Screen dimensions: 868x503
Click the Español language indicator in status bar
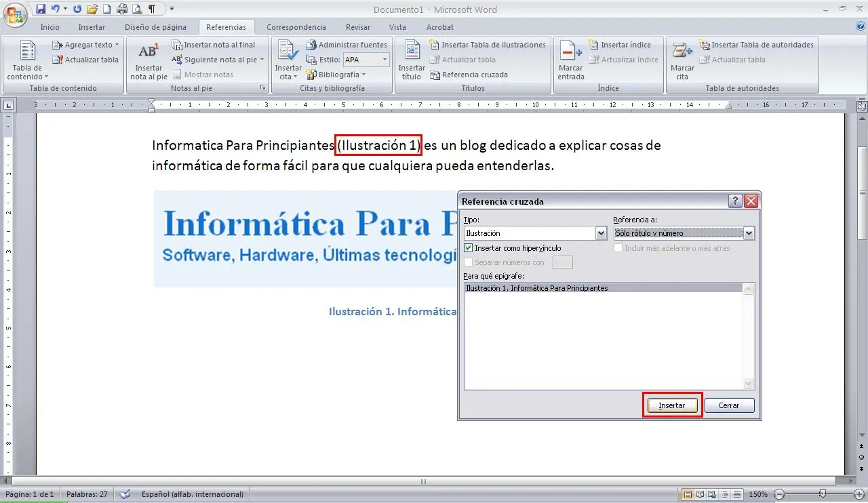pyautogui.click(x=193, y=494)
